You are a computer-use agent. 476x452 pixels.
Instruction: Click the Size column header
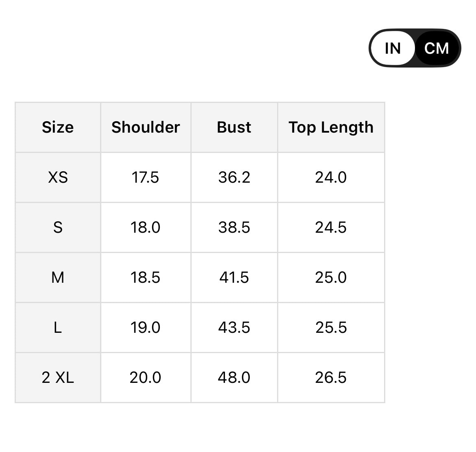[x=58, y=127]
